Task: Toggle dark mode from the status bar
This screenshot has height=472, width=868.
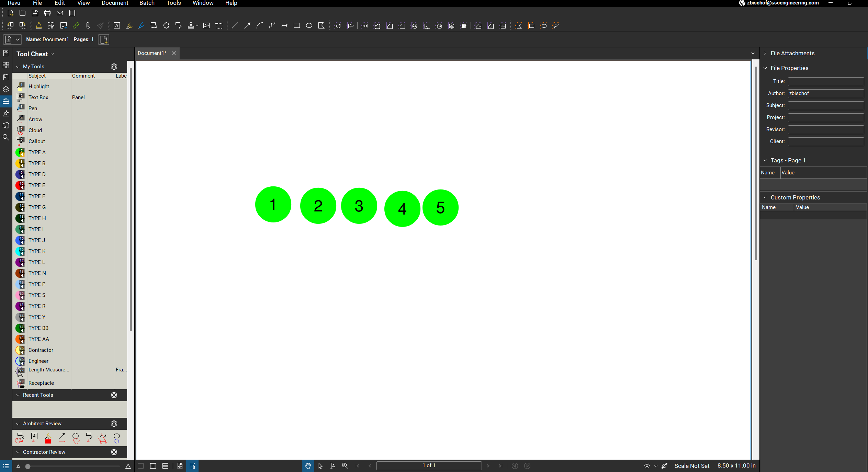Action: pyautogui.click(x=646, y=466)
